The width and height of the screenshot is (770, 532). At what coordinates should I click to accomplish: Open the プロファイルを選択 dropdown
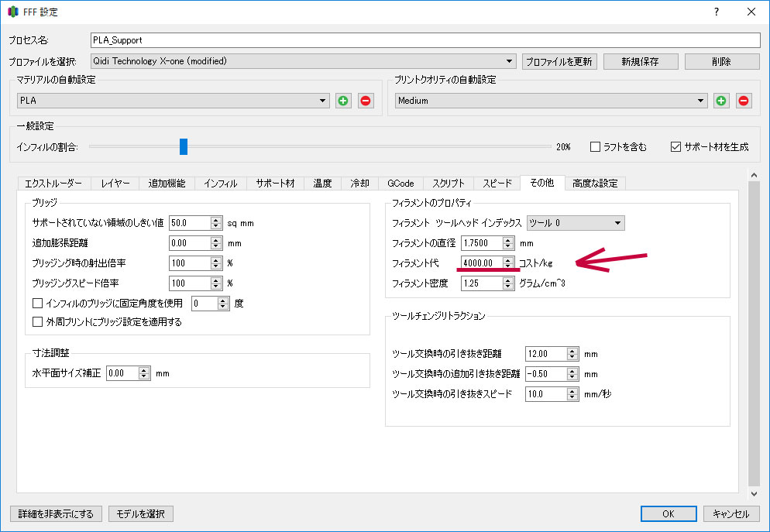tap(302, 61)
